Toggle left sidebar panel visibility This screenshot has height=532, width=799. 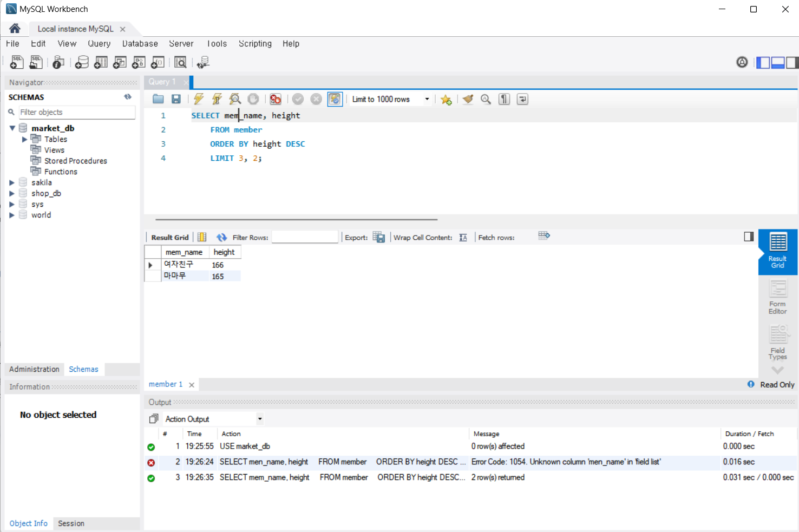pyautogui.click(x=763, y=63)
